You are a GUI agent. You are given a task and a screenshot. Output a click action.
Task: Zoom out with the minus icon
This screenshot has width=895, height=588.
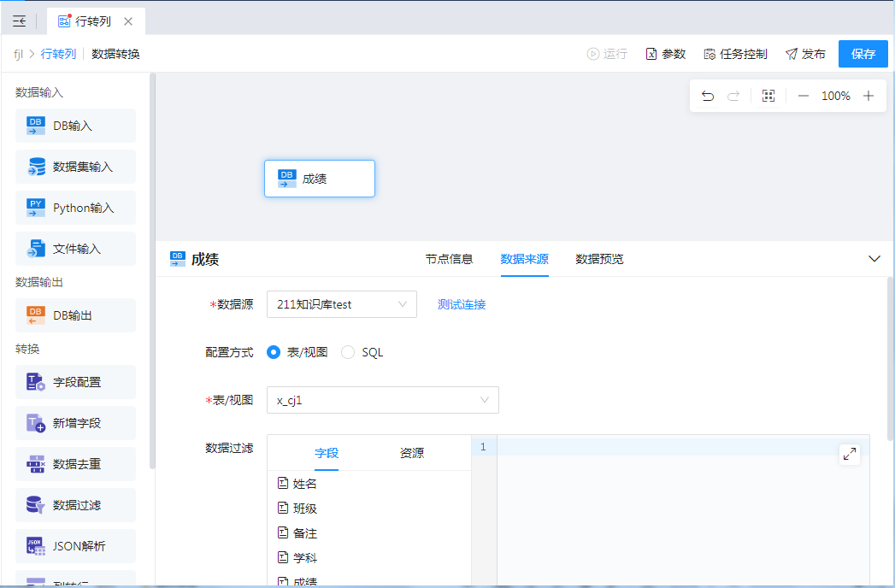(803, 96)
